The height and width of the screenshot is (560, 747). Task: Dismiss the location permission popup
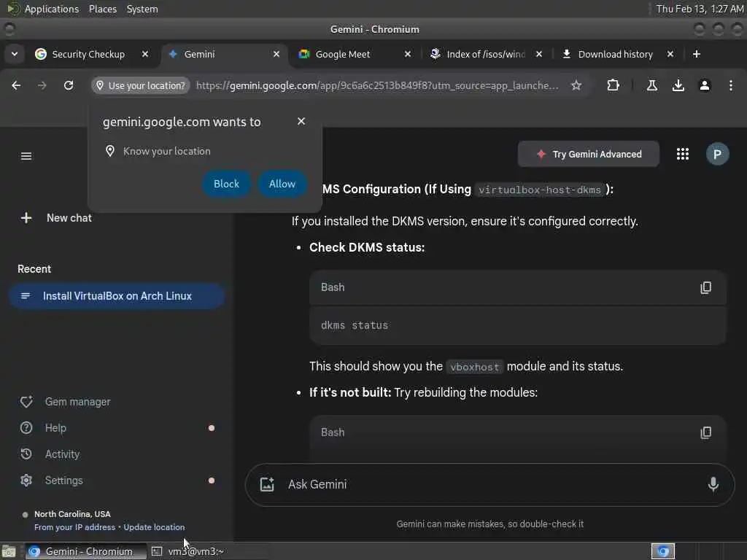point(301,122)
